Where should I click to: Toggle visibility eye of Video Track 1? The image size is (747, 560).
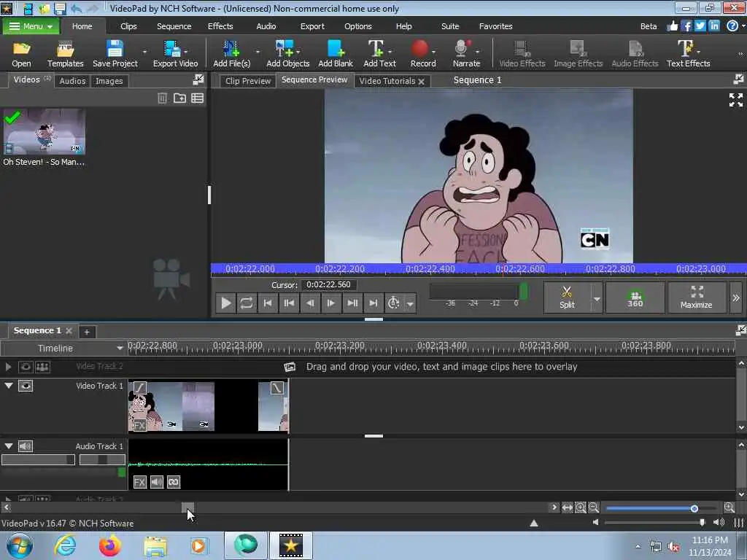point(26,386)
